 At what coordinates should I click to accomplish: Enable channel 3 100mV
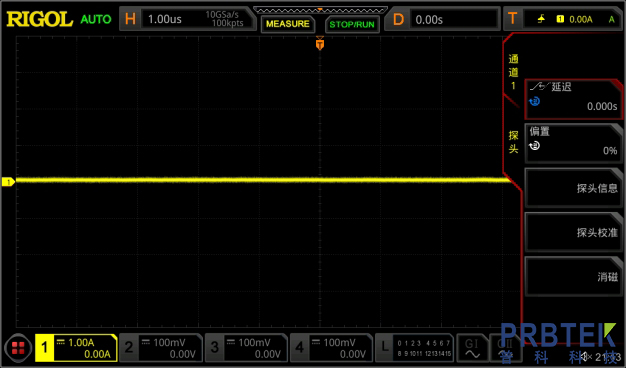coord(246,347)
